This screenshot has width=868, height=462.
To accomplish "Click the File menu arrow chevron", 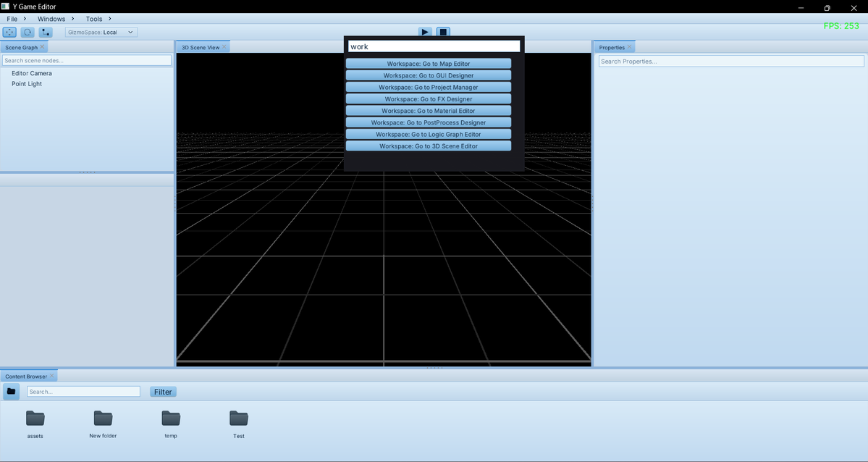I will (25, 19).
